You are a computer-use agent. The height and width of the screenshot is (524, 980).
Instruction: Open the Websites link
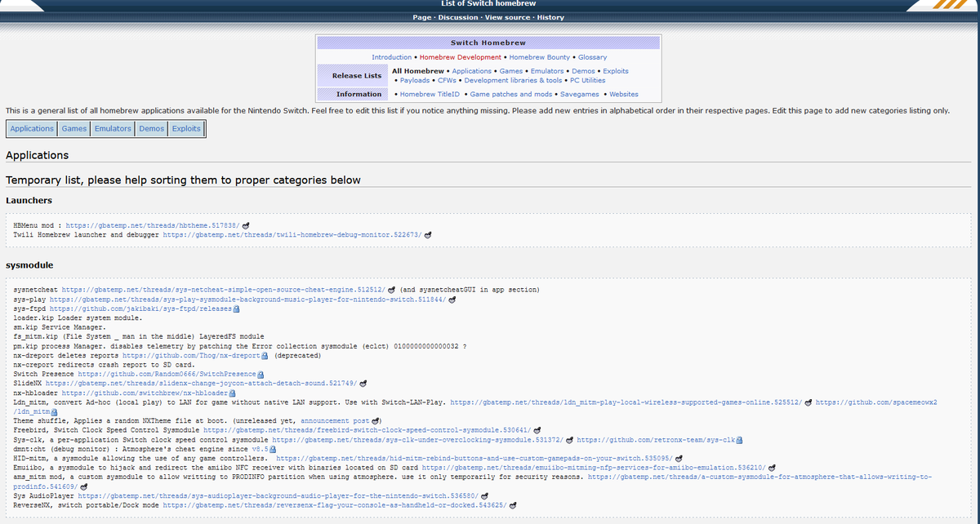624,94
